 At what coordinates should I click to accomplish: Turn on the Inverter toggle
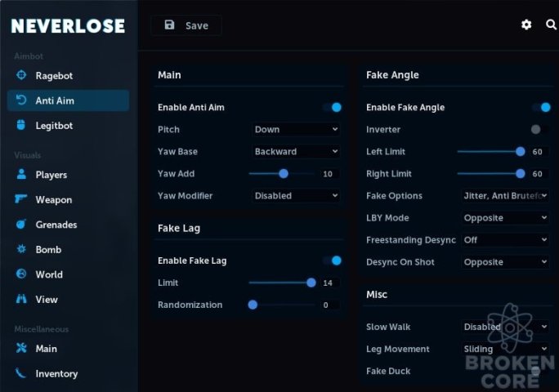[540, 129]
